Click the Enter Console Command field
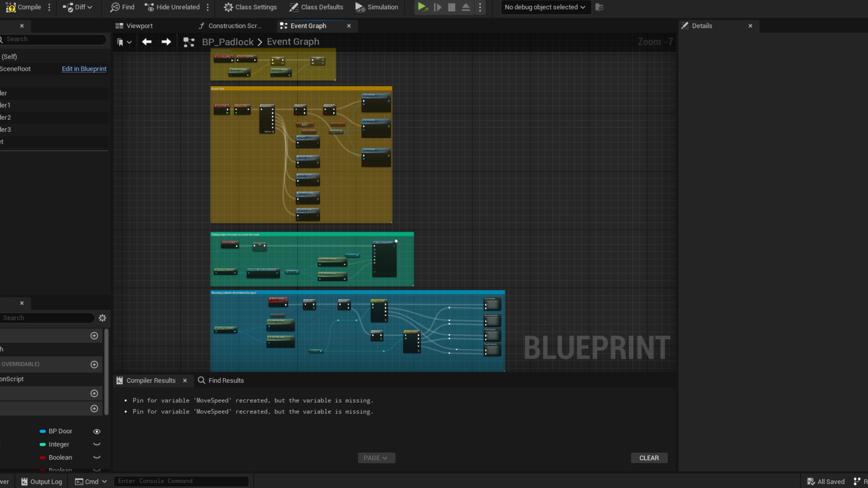This screenshot has width=868, height=488. coord(181,481)
